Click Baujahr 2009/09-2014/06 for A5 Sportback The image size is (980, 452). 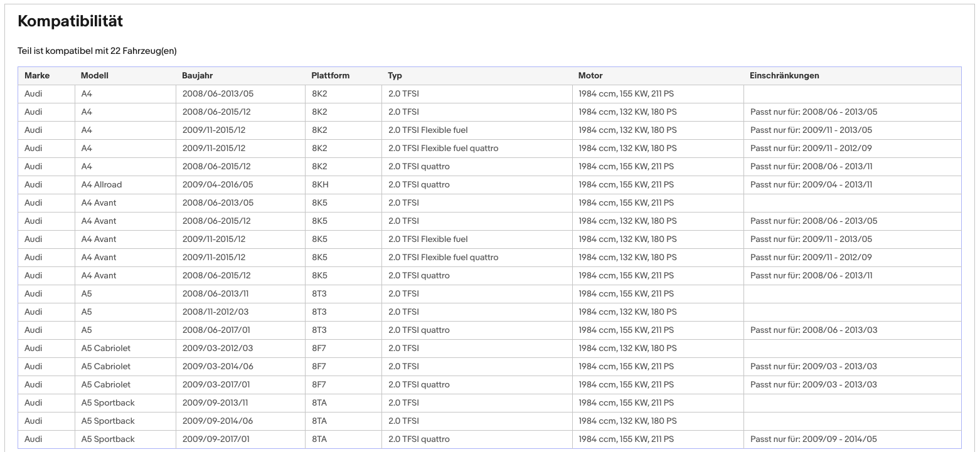coord(218,421)
